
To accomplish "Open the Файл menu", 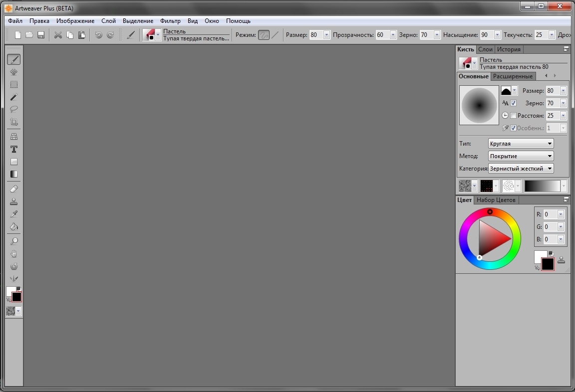I will coord(15,21).
